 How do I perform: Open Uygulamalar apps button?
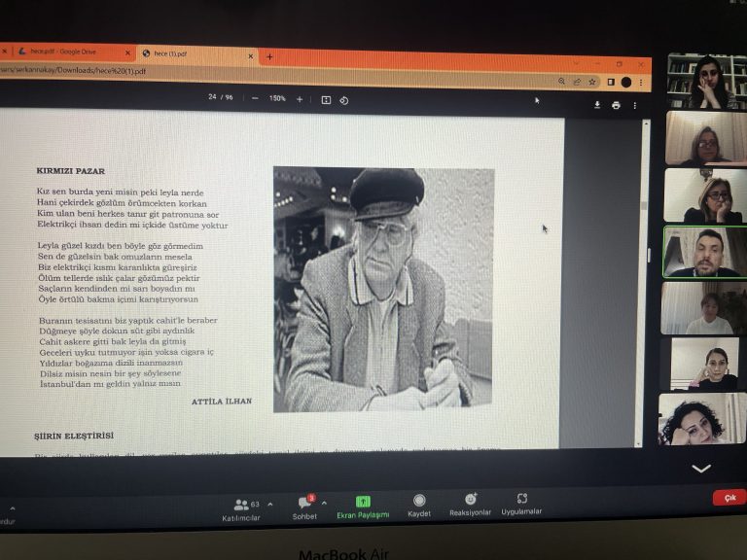pyautogui.click(x=521, y=505)
